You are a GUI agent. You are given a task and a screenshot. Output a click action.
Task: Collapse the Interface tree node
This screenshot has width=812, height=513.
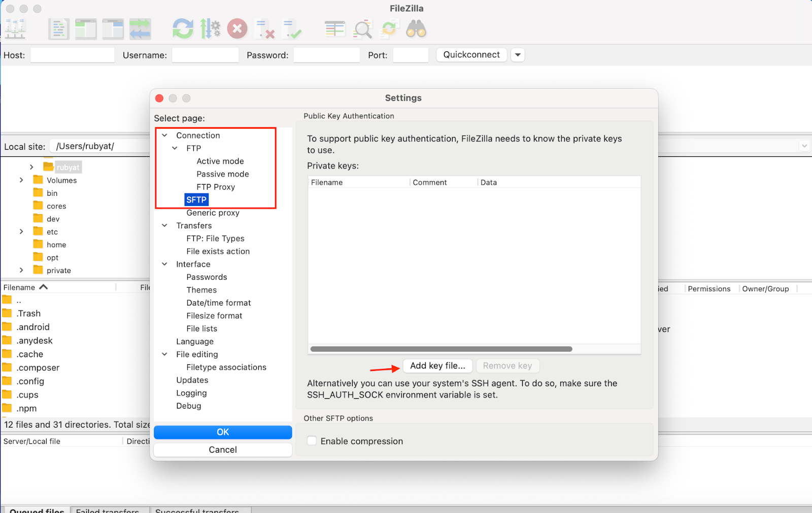pos(164,264)
